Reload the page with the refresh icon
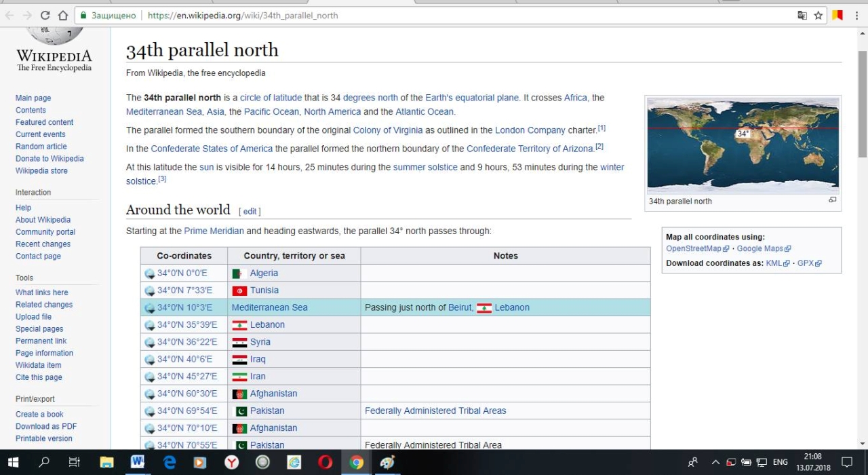This screenshot has height=475, width=868. tap(45, 15)
